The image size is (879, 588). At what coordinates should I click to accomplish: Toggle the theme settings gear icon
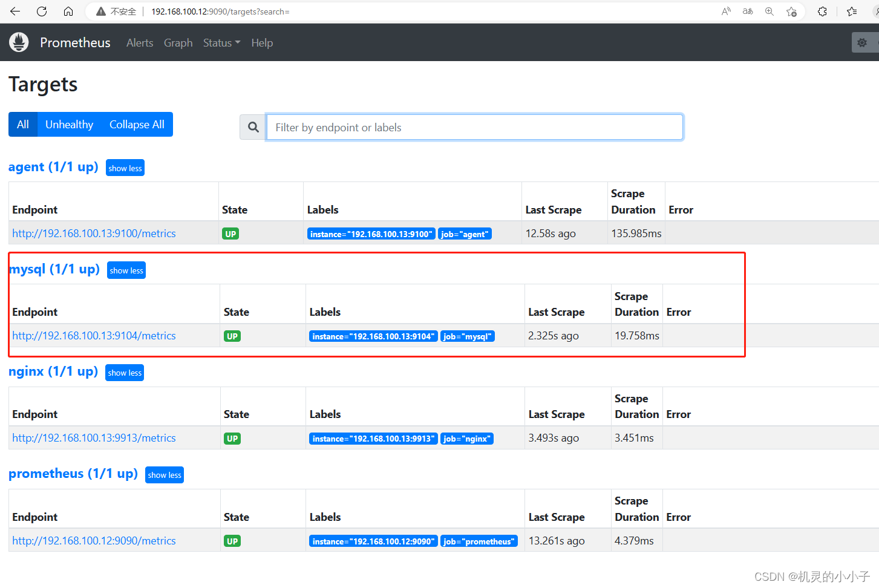pyautogui.click(x=862, y=42)
